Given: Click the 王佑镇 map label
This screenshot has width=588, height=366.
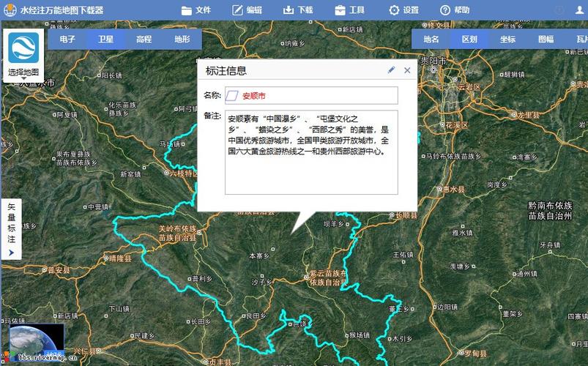Looking at the screenshot, I should pyautogui.click(x=403, y=255).
